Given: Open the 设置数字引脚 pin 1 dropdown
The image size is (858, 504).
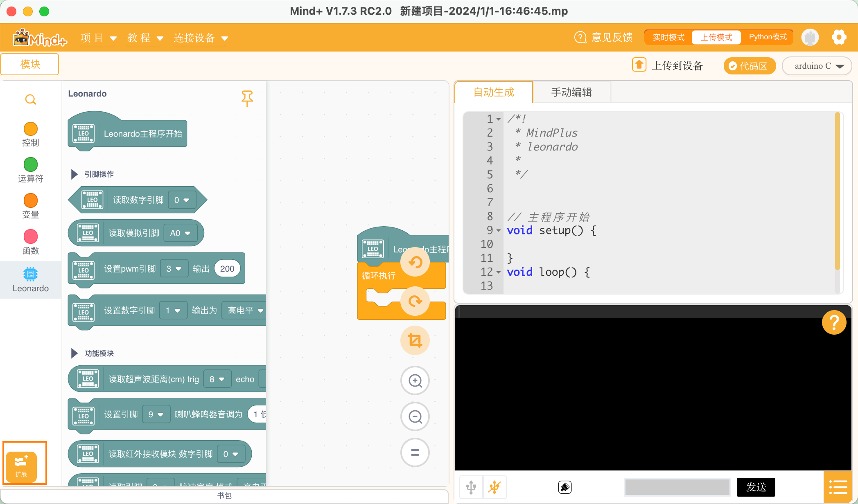Looking at the screenshot, I should click(x=173, y=310).
